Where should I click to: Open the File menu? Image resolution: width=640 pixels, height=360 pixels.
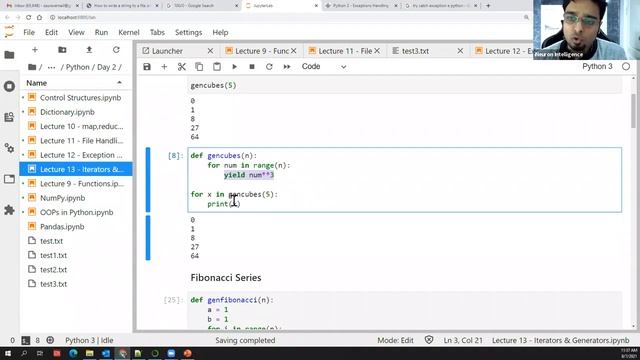pos(29,32)
